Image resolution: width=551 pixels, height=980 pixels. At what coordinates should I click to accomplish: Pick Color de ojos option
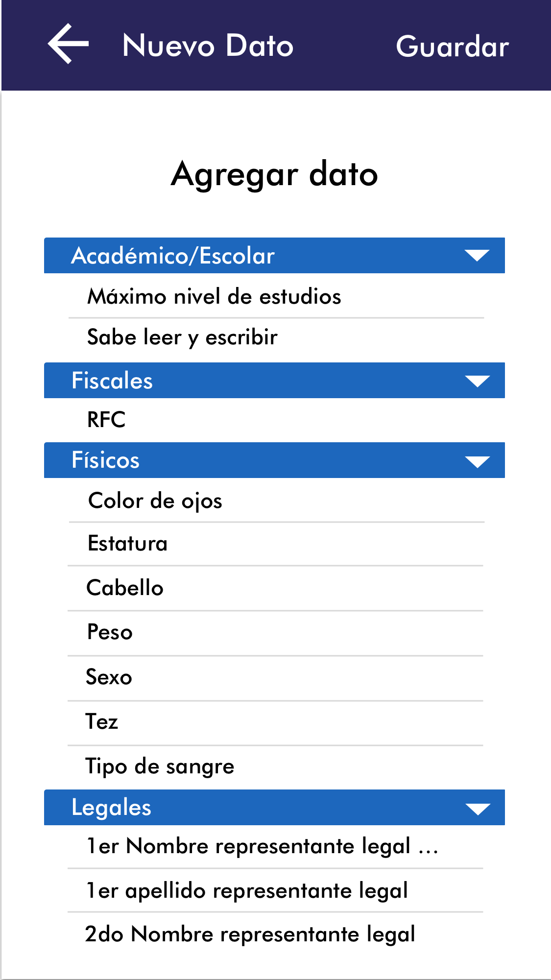click(155, 501)
